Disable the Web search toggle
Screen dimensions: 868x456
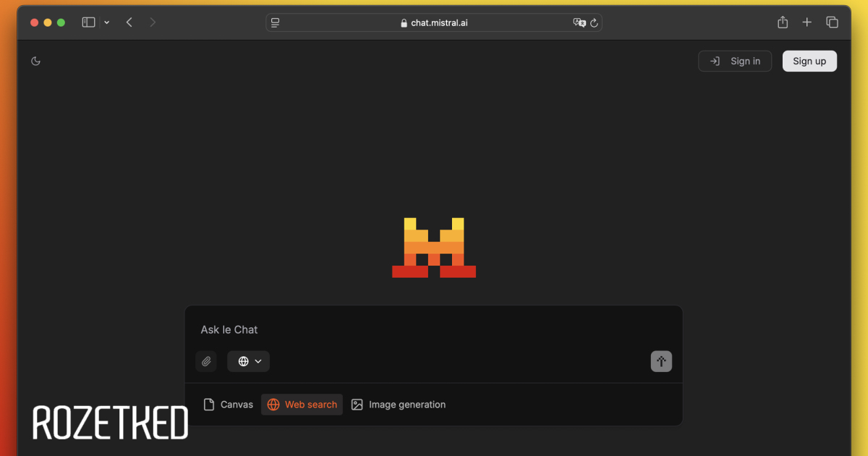[302, 405]
